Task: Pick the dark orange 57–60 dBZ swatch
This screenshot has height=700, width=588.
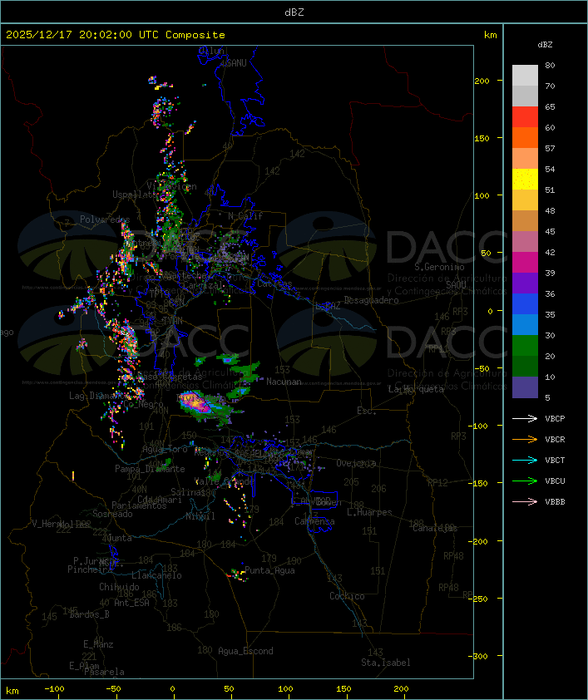Action: click(x=525, y=137)
